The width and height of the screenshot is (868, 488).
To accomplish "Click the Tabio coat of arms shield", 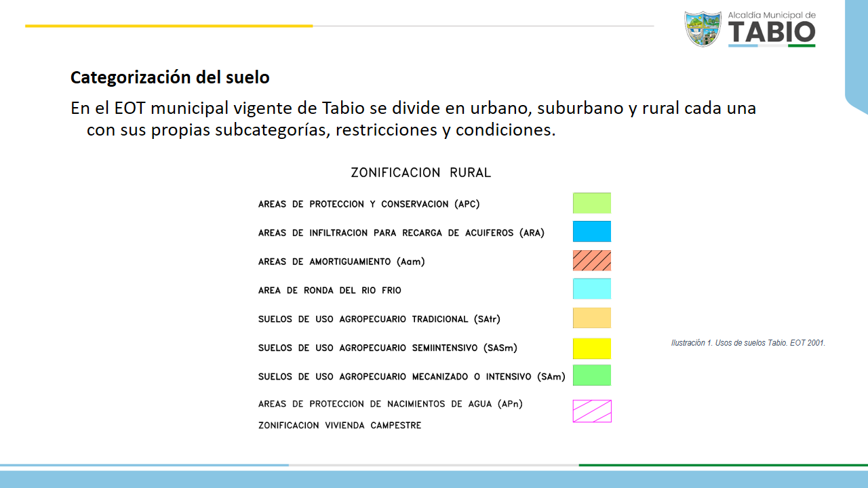I will pos(703,28).
